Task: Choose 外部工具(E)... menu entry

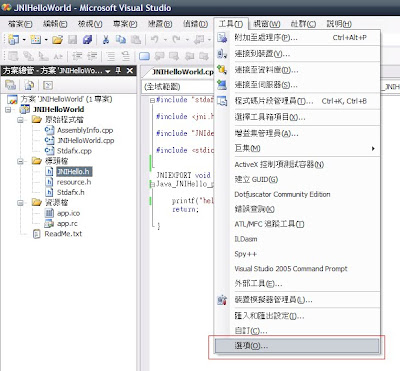Action: pos(297,284)
